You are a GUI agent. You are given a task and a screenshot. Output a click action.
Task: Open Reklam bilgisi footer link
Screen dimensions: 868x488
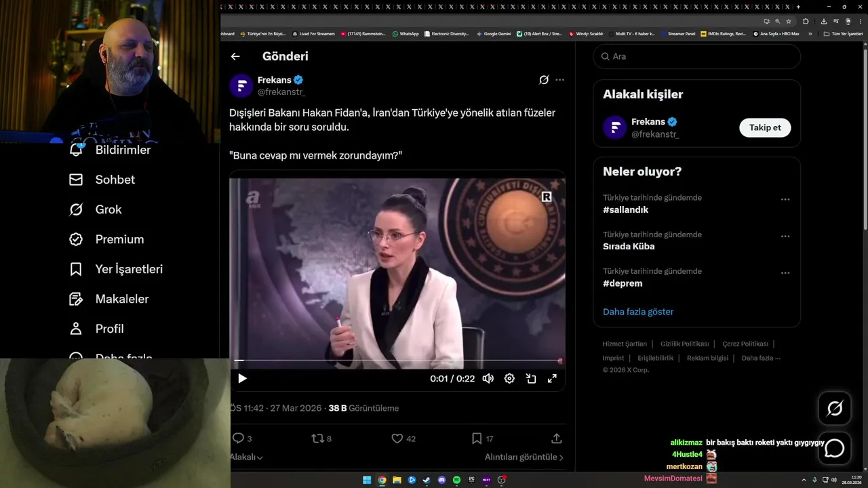coord(707,358)
